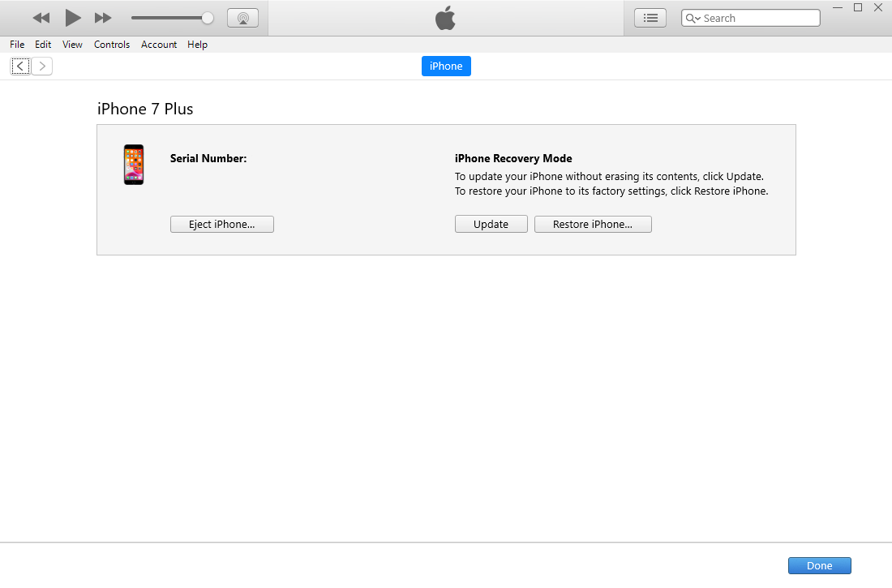Open the File menu
892x588 pixels.
[x=17, y=45]
